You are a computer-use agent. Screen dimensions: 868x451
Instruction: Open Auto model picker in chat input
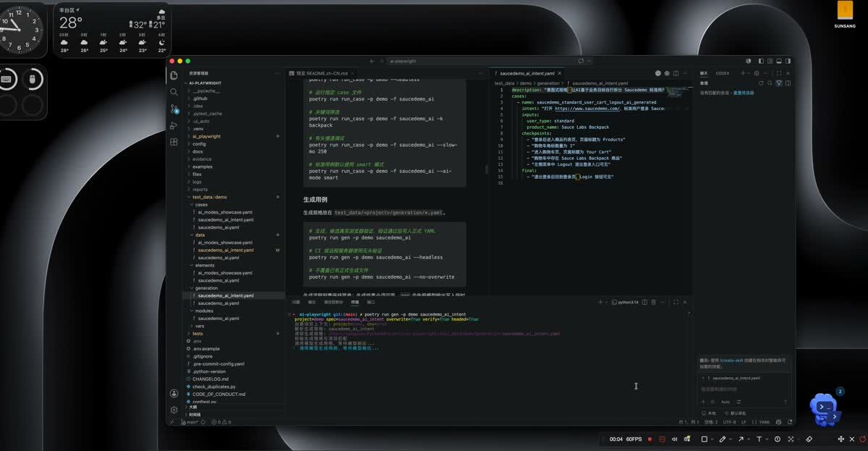(x=726, y=402)
